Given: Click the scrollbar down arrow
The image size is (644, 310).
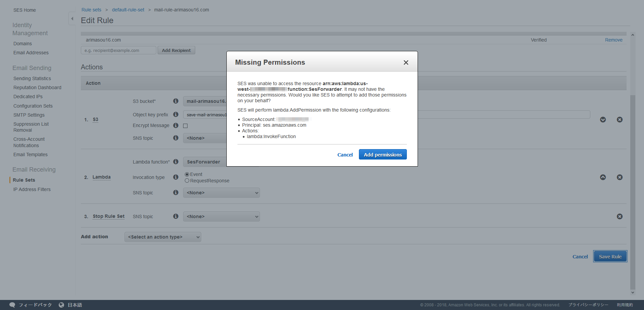Looking at the screenshot, I should [x=633, y=293].
